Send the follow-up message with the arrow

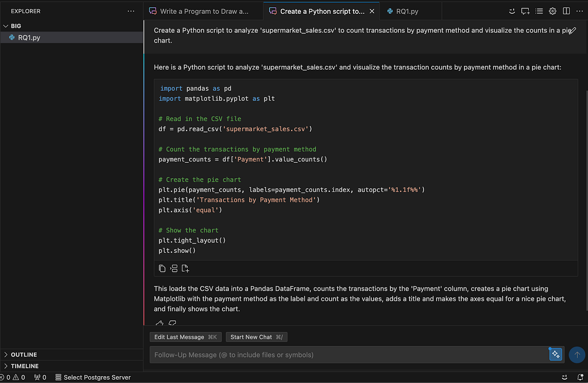coord(577,355)
